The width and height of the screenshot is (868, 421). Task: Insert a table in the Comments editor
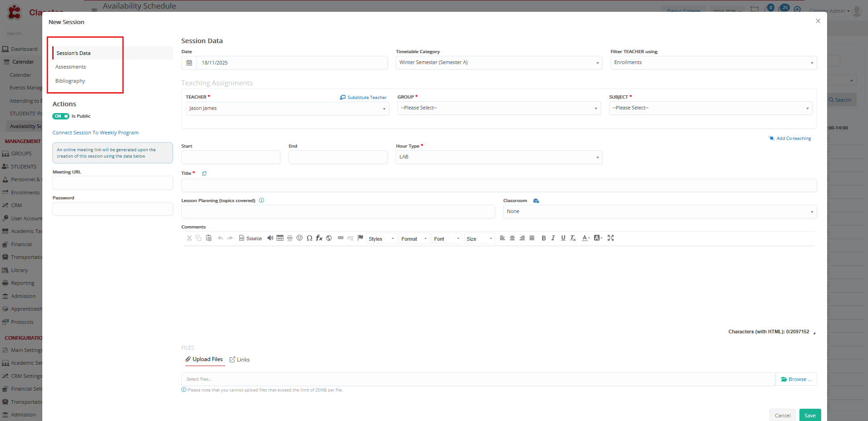click(280, 238)
